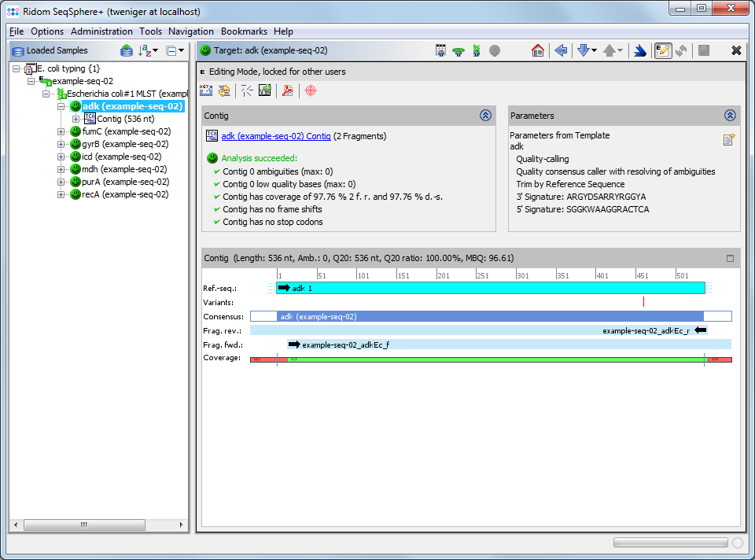Image resolution: width=755 pixels, height=560 pixels.
Task: Toggle the Editing Mode pencil button
Action: tap(663, 50)
